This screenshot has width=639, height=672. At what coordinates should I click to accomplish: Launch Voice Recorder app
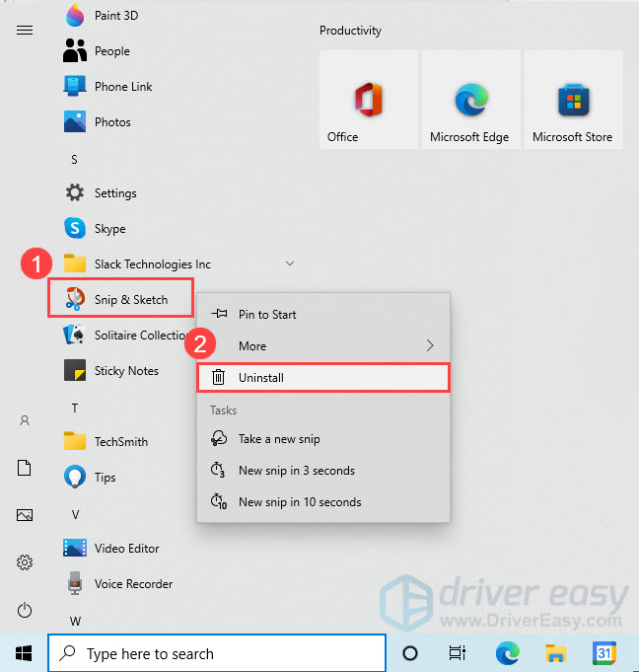(75, 583)
